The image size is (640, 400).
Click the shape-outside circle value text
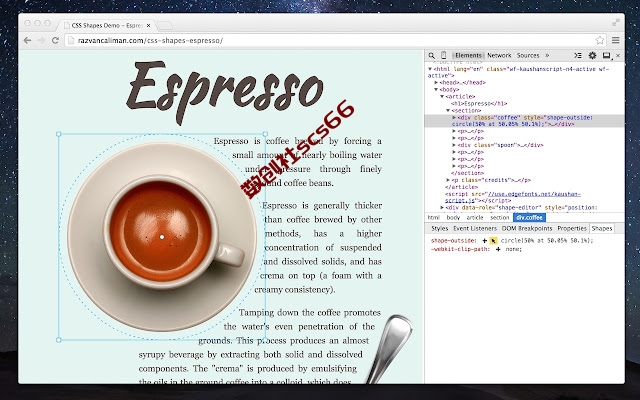coord(547,241)
